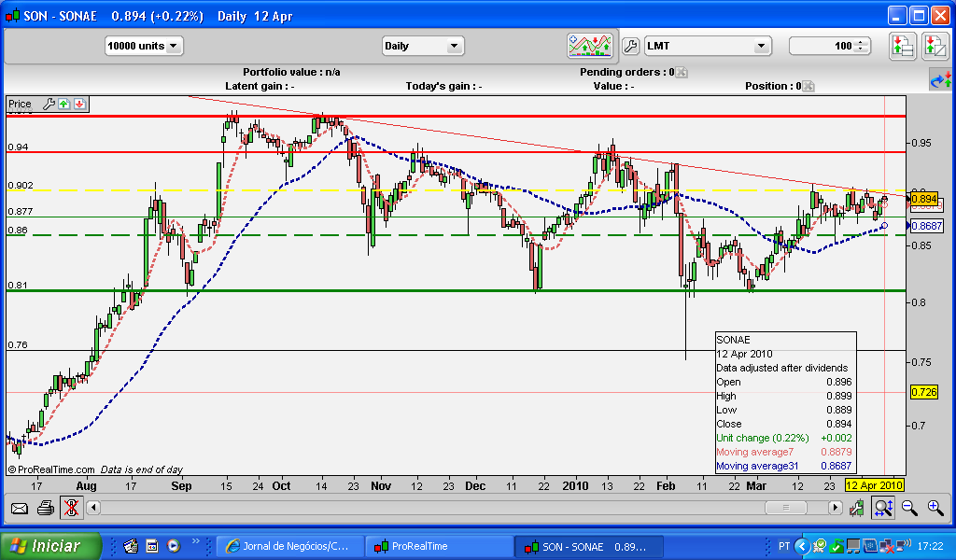Click the 0.81 support level label

(18, 286)
